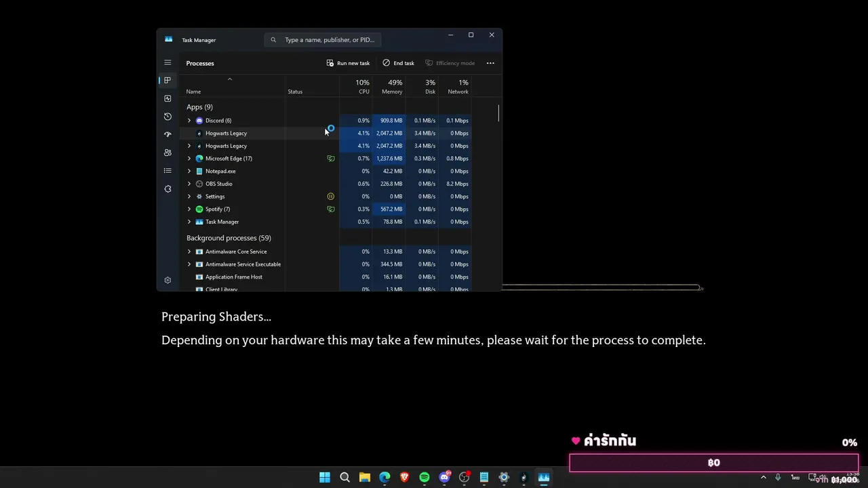Click the Background processes (59) heading

[x=229, y=238]
